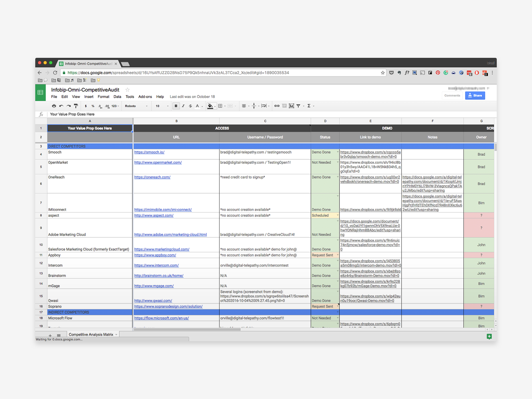This screenshot has height=399, width=532.
Task: Toggle italic formatting
Action: click(x=183, y=106)
